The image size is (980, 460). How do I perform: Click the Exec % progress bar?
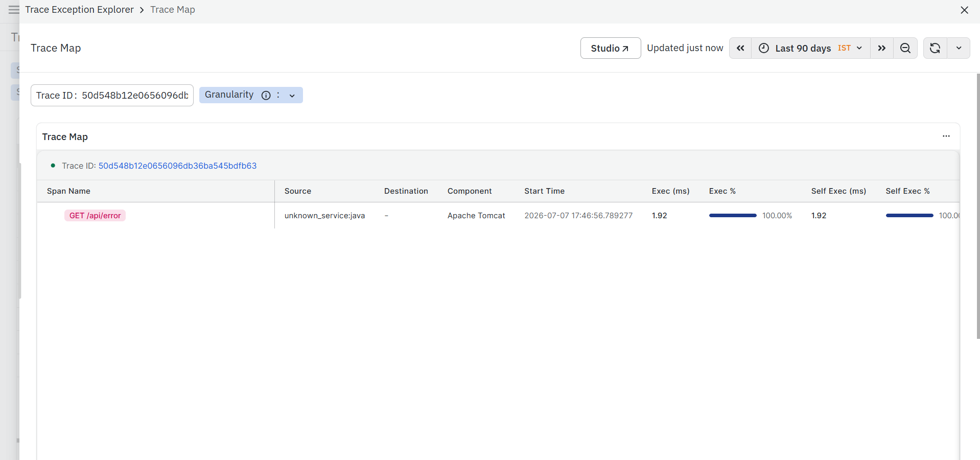click(733, 216)
